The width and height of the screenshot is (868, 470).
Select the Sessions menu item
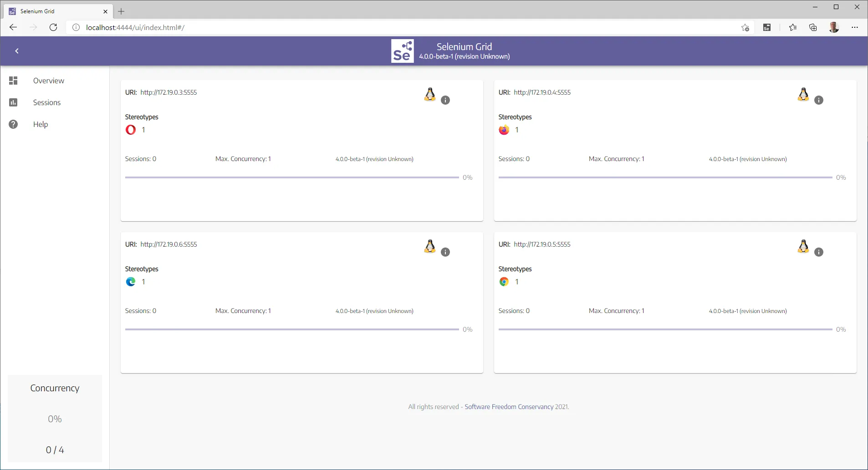pos(47,102)
